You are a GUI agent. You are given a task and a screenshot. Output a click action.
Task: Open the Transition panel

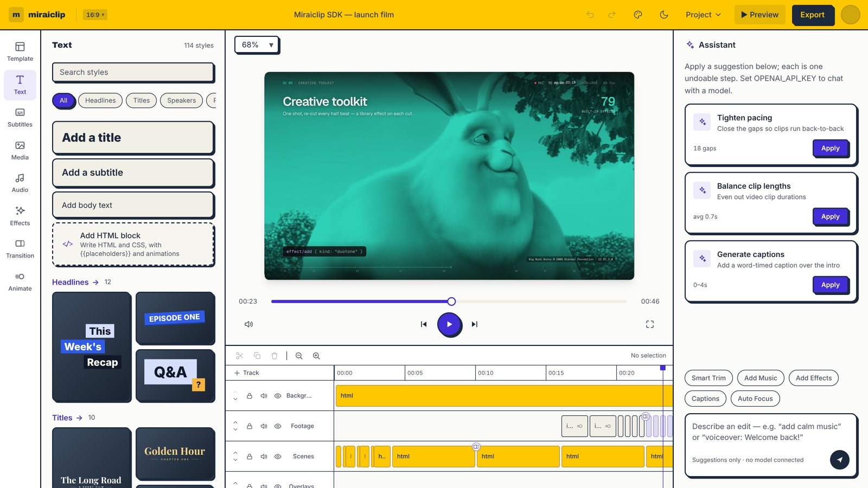(20, 248)
